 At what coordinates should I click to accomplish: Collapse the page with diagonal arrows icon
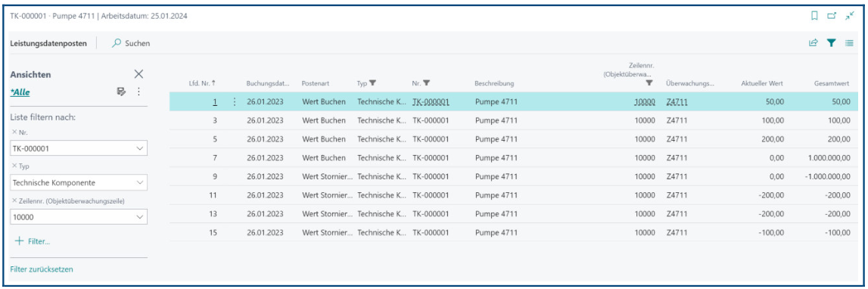pos(850,16)
